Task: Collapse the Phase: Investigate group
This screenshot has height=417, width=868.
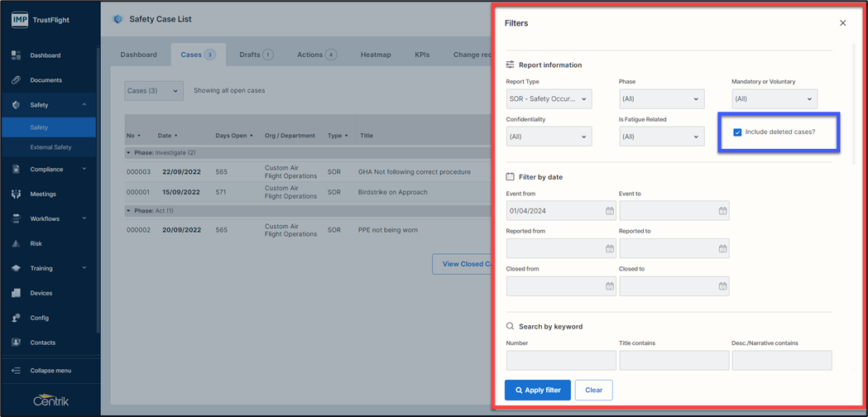Action: (x=128, y=153)
